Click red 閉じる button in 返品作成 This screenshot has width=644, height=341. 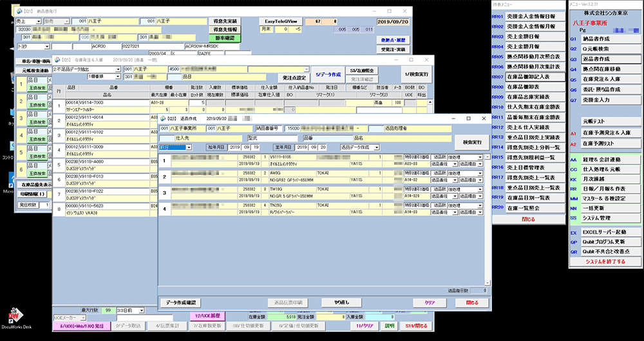pyautogui.click(x=472, y=303)
